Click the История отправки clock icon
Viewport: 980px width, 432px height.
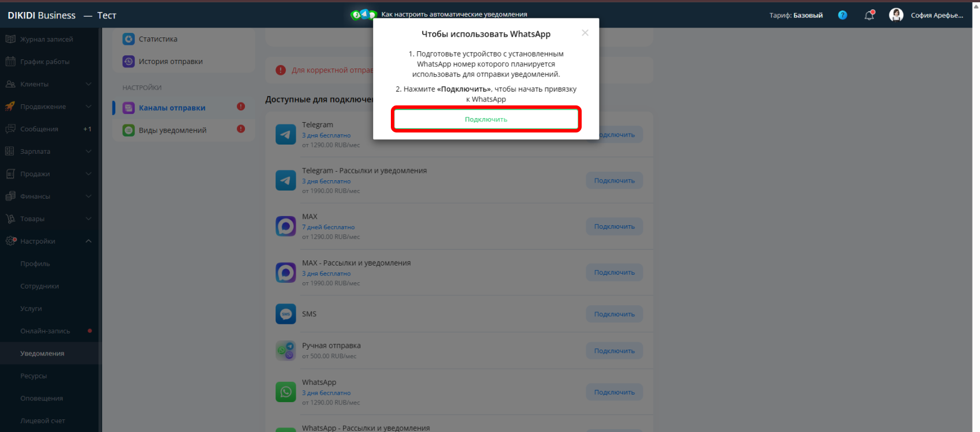click(x=129, y=62)
